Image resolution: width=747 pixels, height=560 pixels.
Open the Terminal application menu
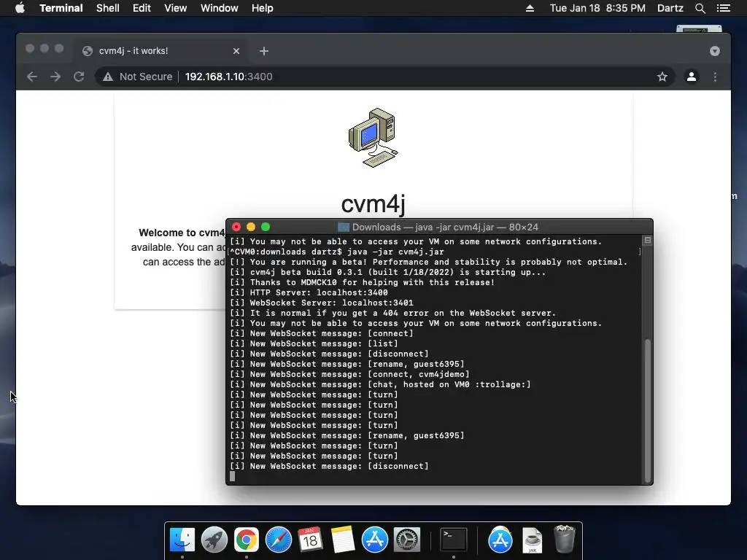(61, 8)
